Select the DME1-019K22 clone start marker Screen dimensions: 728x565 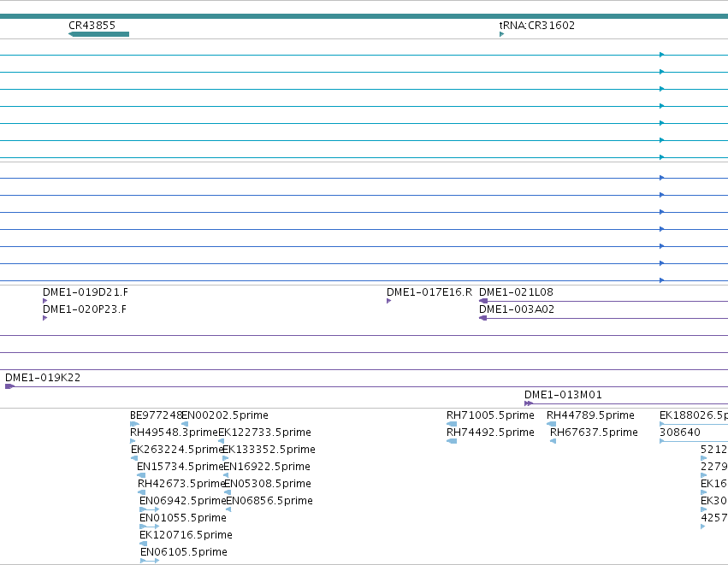click(9, 386)
